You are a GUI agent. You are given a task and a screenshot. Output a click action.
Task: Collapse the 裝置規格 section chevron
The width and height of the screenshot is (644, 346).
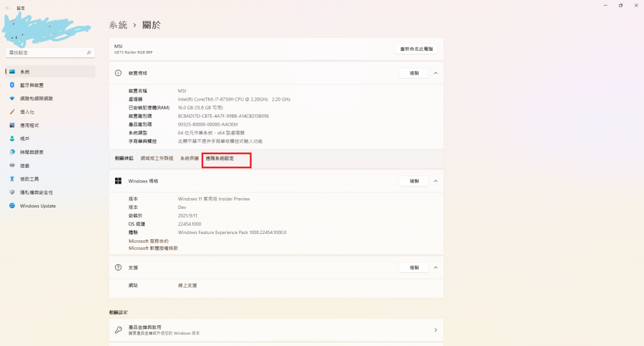(x=436, y=73)
